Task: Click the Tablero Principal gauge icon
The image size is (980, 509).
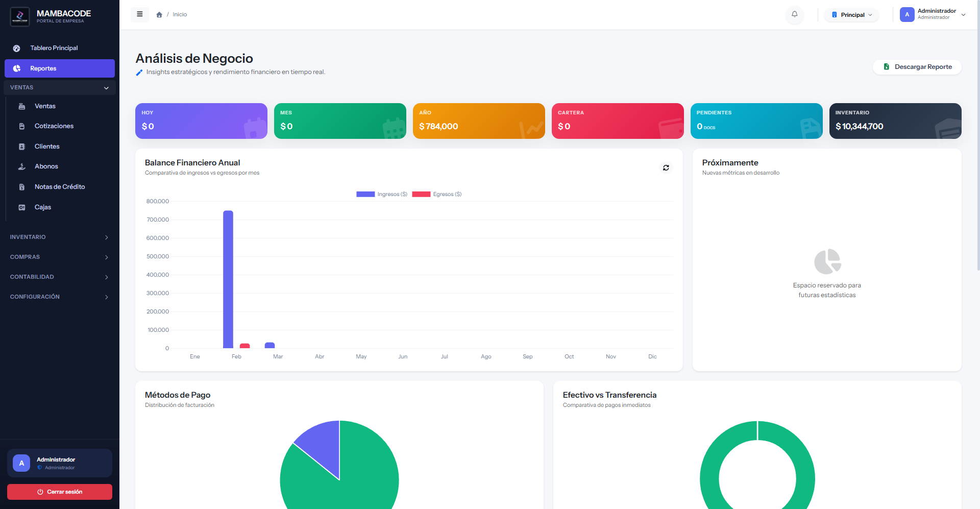Action: pyautogui.click(x=17, y=49)
